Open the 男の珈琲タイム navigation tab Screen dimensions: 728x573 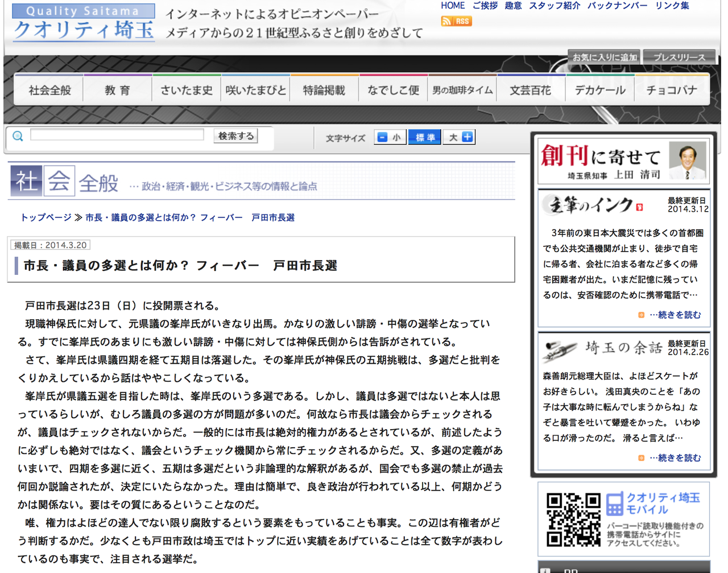coord(462,90)
